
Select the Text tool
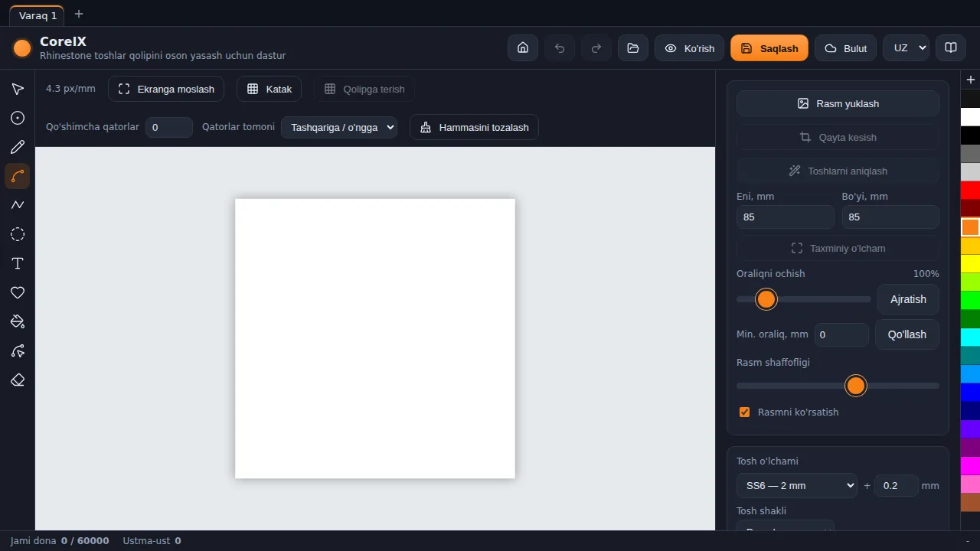point(18,263)
